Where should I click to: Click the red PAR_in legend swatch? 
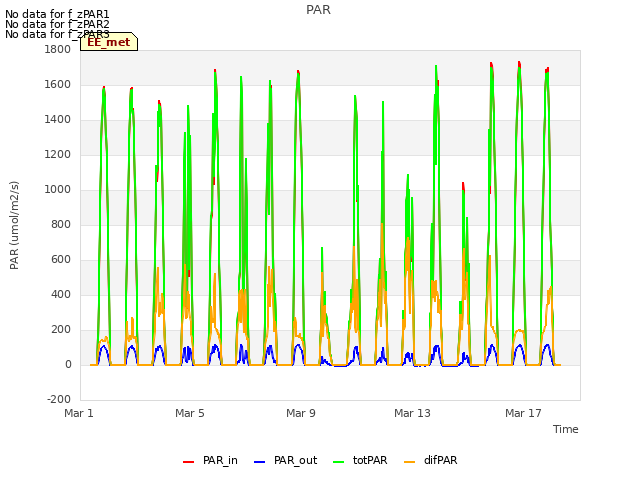click(188, 462)
